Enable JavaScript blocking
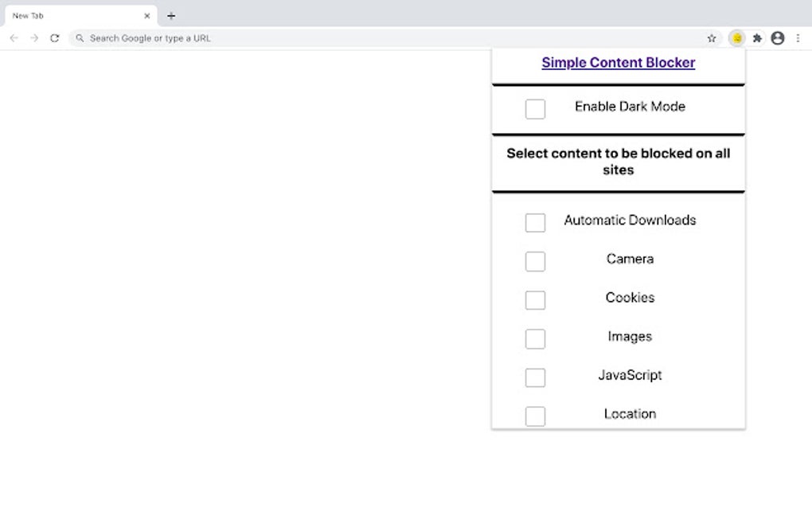812x508 pixels. pos(534,377)
